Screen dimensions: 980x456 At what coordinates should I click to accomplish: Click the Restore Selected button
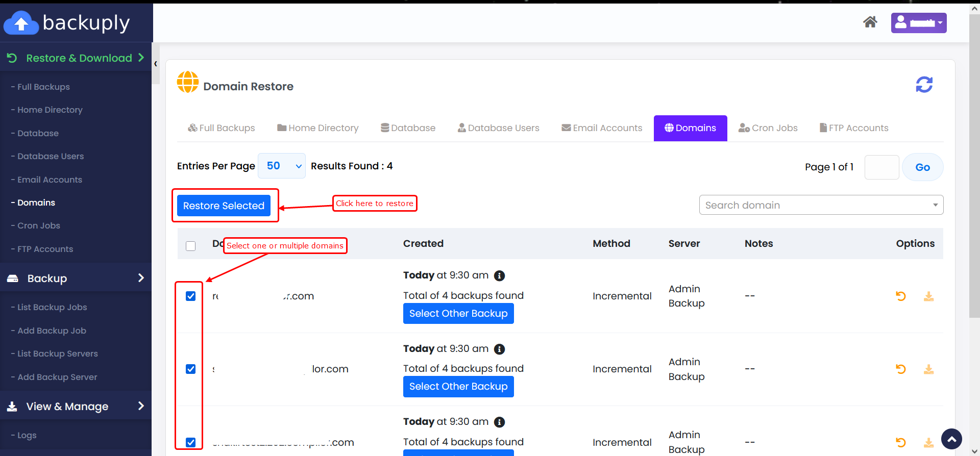point(224,206)
